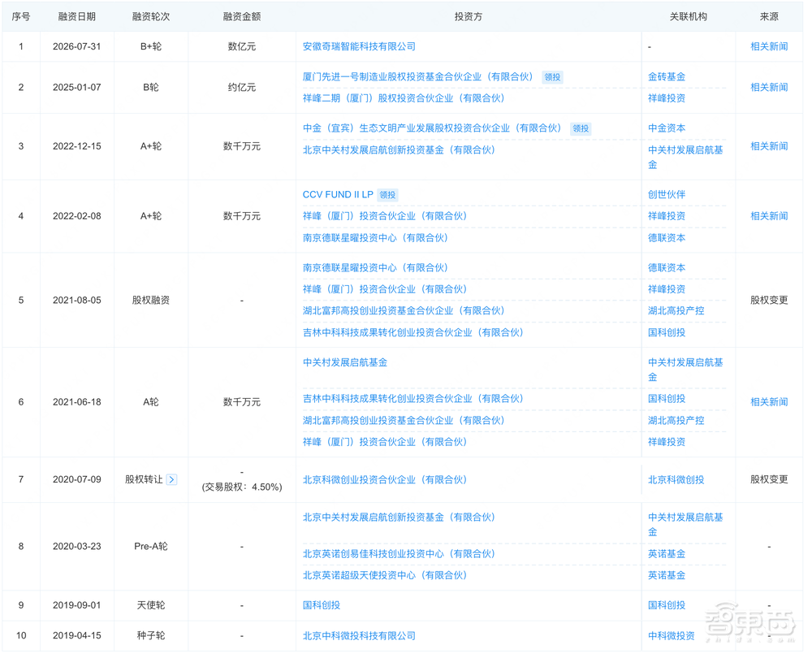The image size is (812, 658).
Task: Open 相关新闻 for the 2022-02-08 row
Action: (769, 216)
